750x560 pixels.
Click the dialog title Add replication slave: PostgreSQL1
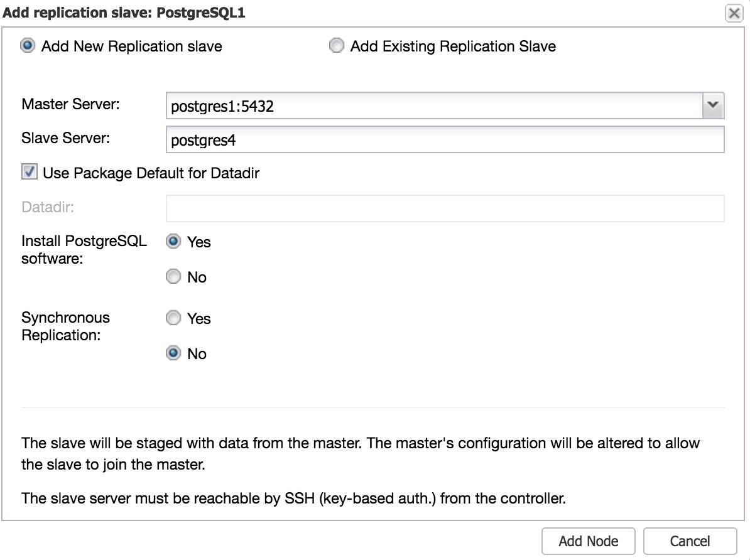click(x=124, y=13)
